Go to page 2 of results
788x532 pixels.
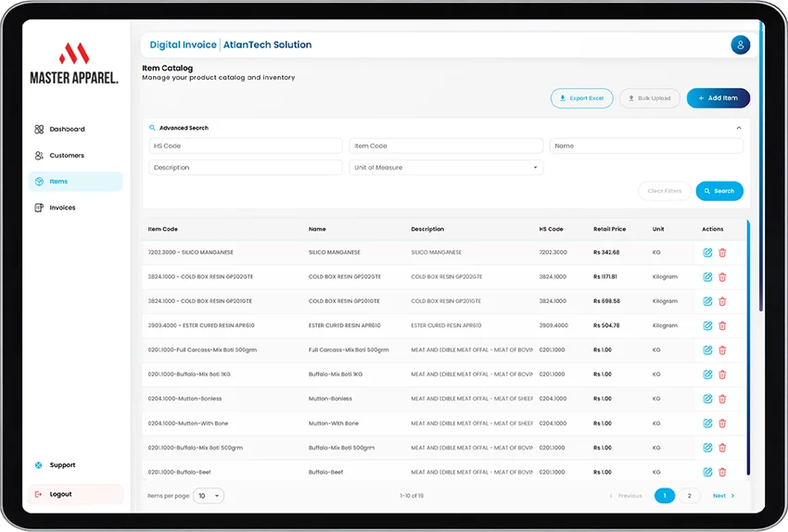[x=689, y=496]
